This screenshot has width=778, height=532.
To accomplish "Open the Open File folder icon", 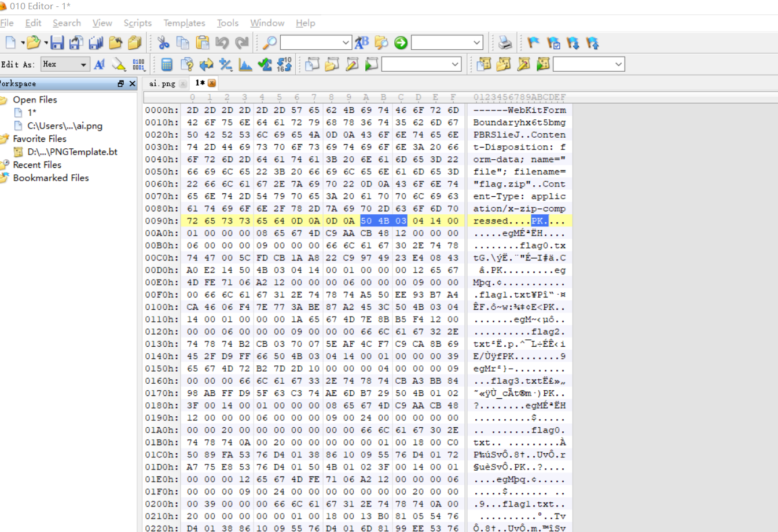I will [33, 42].
